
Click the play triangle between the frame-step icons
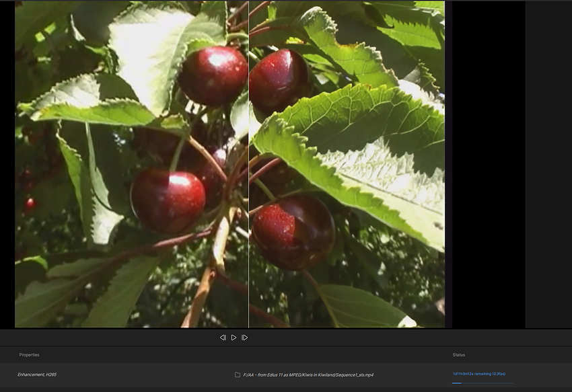pos(234,338)
